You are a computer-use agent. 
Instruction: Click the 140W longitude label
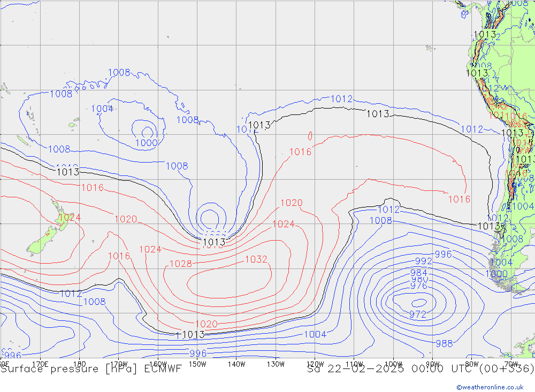coord(236,364)
